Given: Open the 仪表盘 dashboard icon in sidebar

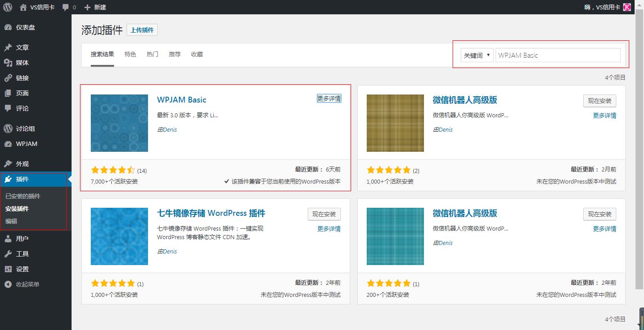Looking at the screenshot, I should point(8,27).
